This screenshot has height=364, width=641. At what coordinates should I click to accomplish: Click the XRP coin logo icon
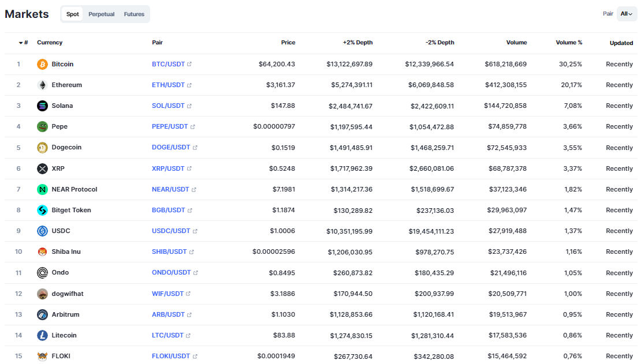point(42,168)
